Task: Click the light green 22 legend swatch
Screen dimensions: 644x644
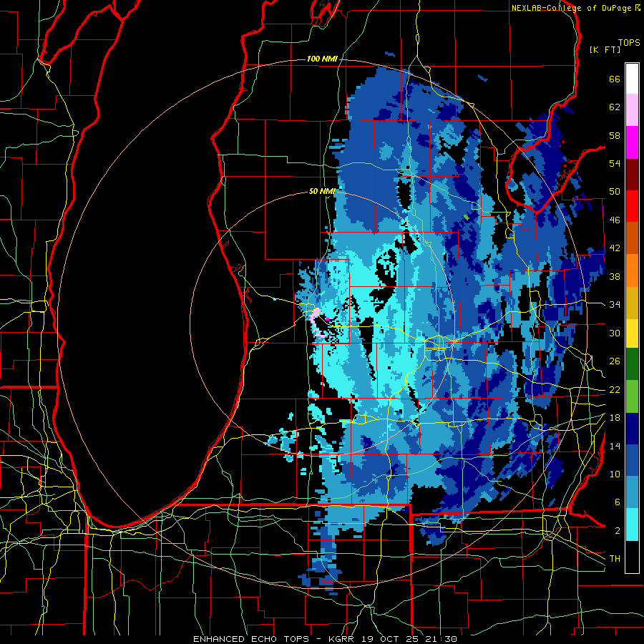Action: pos(632,396)
